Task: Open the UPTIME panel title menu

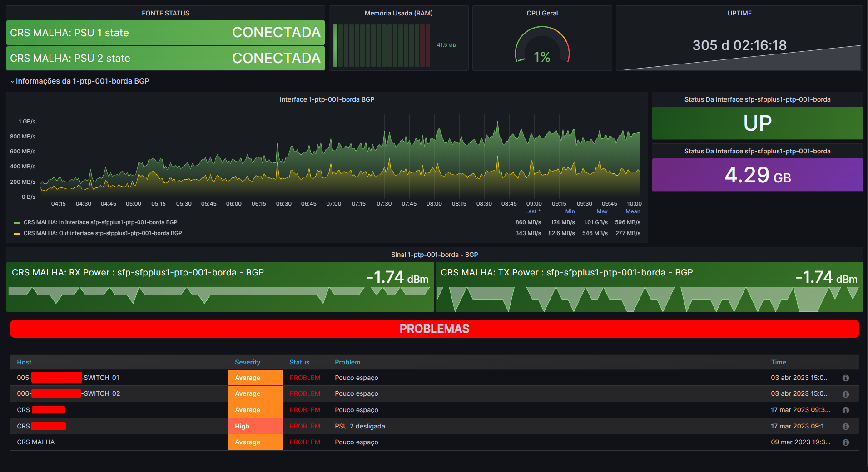Action: pyautogui.click(x=739, y=13)
